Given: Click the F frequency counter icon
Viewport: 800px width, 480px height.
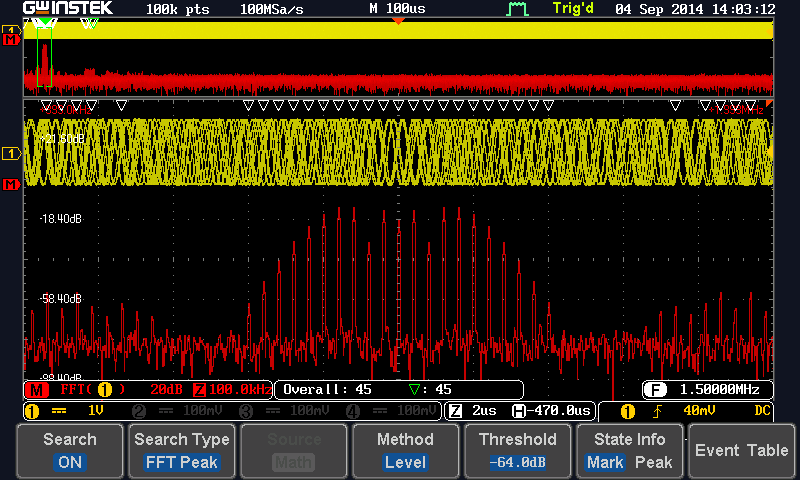Looking at the screenshot, I should (655, 389).
